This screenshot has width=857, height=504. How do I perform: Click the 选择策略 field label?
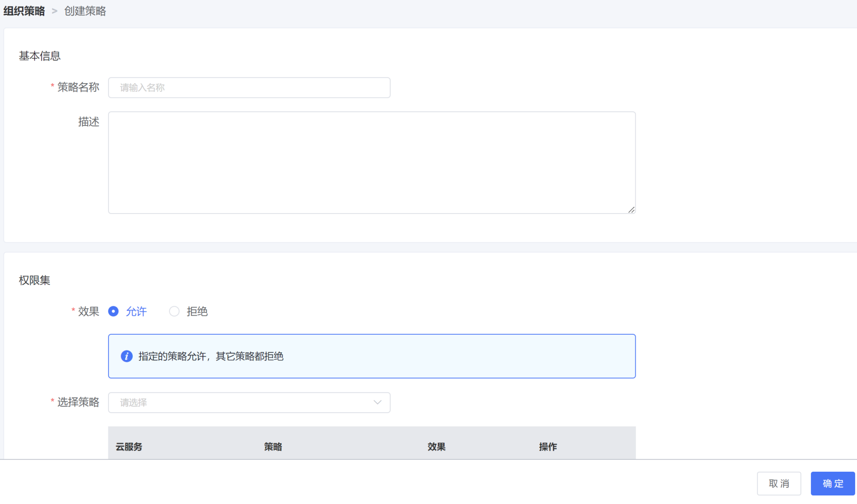tap(78, 402)
